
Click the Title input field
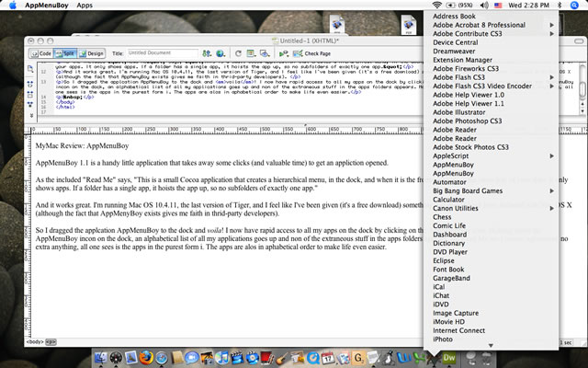[163, 53]
